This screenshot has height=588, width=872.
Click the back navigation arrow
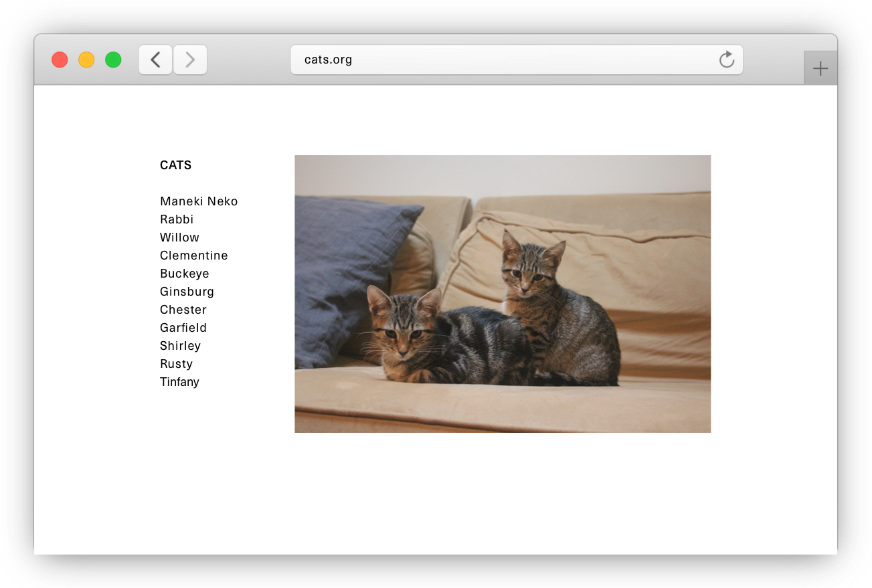[x=155, y=60]
